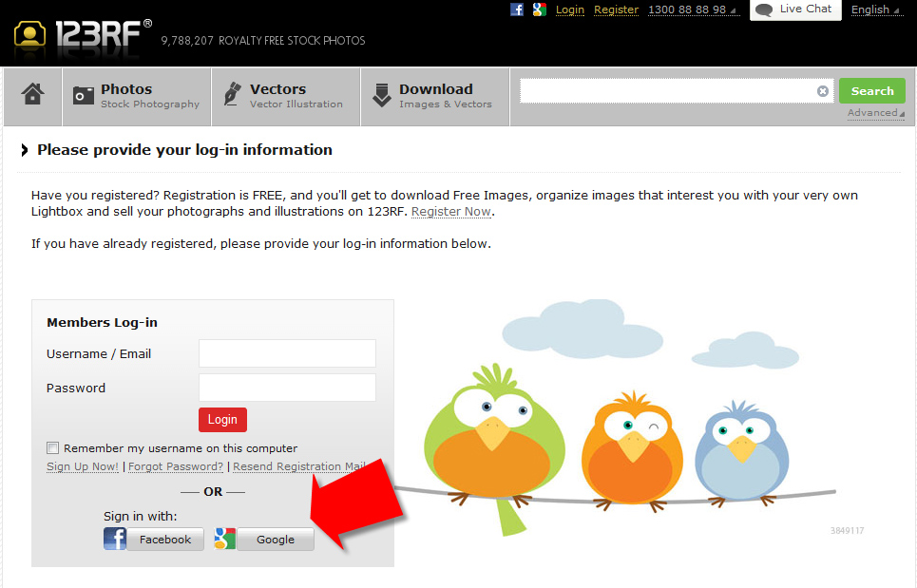Click the Facebook logo under Sign in with

pyautogui.click(x=115, y=539)
